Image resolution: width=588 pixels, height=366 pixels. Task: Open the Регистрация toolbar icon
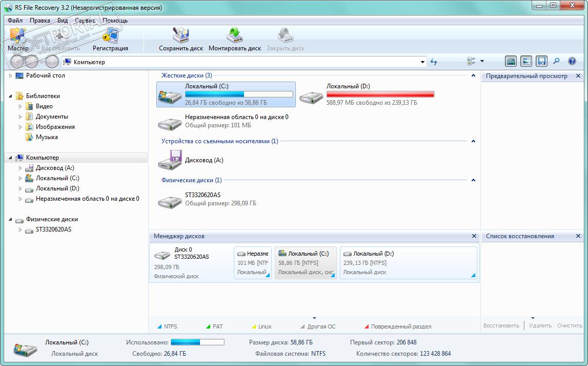point(111,36)
